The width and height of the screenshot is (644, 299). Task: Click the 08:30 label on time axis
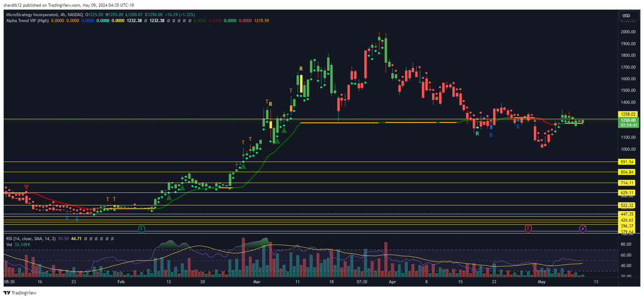point(9,281)
